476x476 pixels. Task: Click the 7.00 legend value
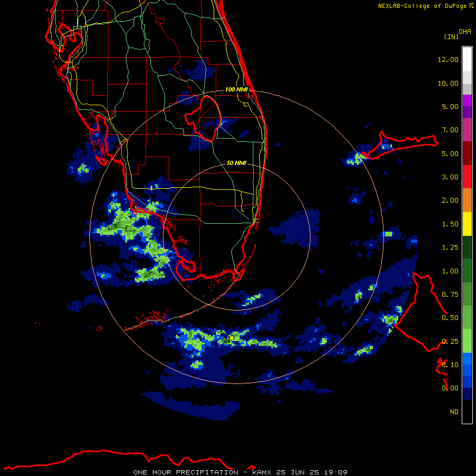[450, 130]
